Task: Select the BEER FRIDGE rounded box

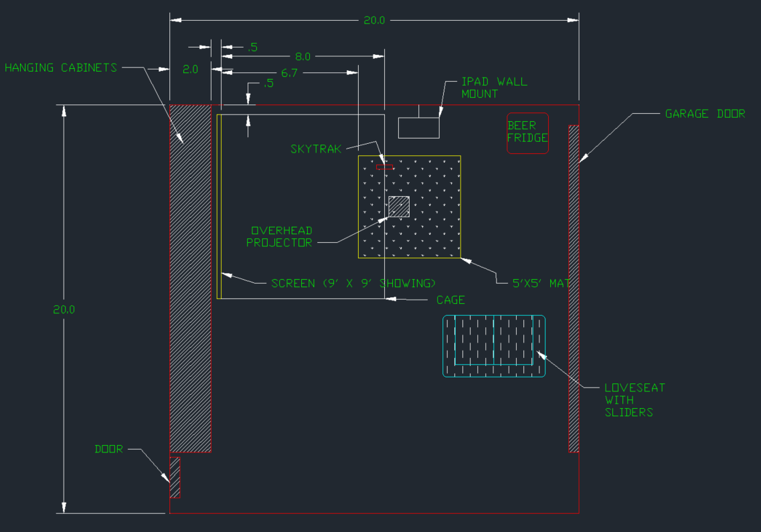Action: (x=527, y=133)
